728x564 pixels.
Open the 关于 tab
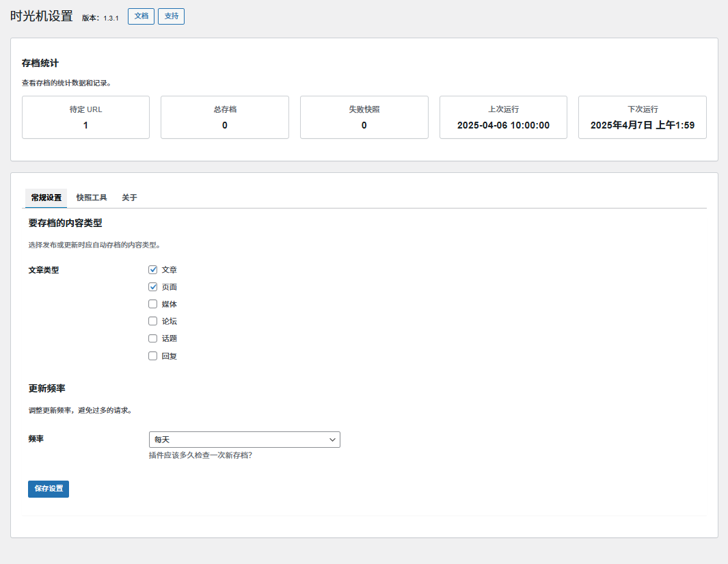tap(129, 198)
